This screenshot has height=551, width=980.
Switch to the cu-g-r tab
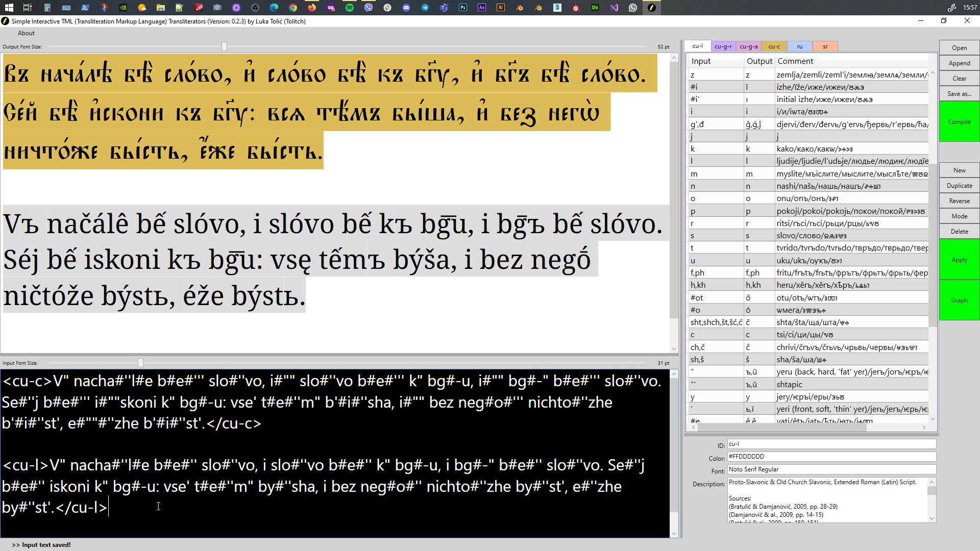(x=724, y=46)
